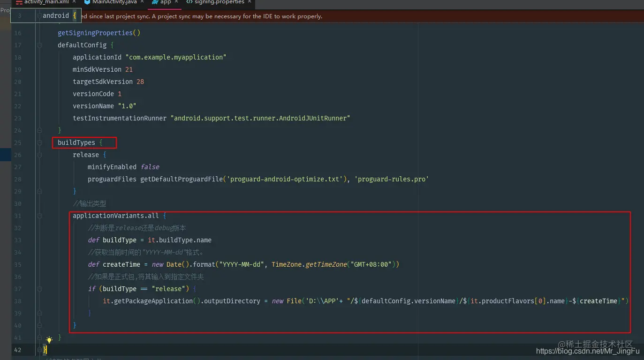Image resolution: width=644 pixels, height=360 pixels.
Task: Click the "YYYY-MM-dd" format string argument
Action: tap(242, 264)
